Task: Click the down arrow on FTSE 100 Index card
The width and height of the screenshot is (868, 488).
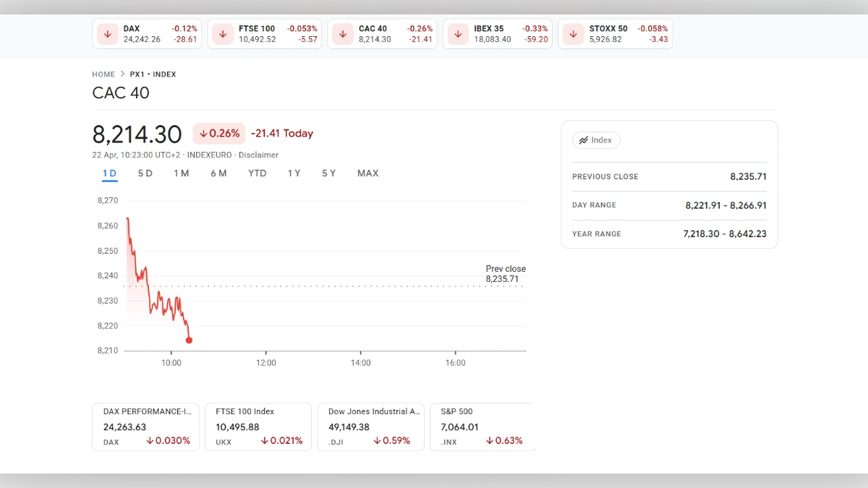Action: (x=265, y=440)
